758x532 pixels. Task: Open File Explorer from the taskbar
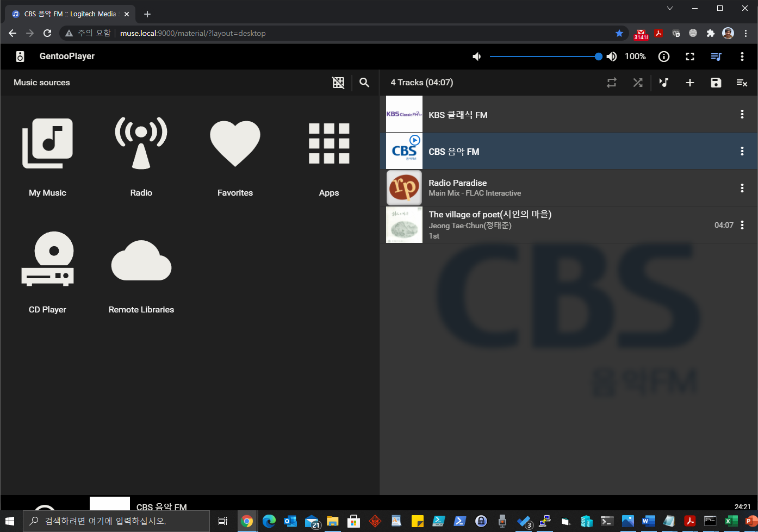[332, 521]
